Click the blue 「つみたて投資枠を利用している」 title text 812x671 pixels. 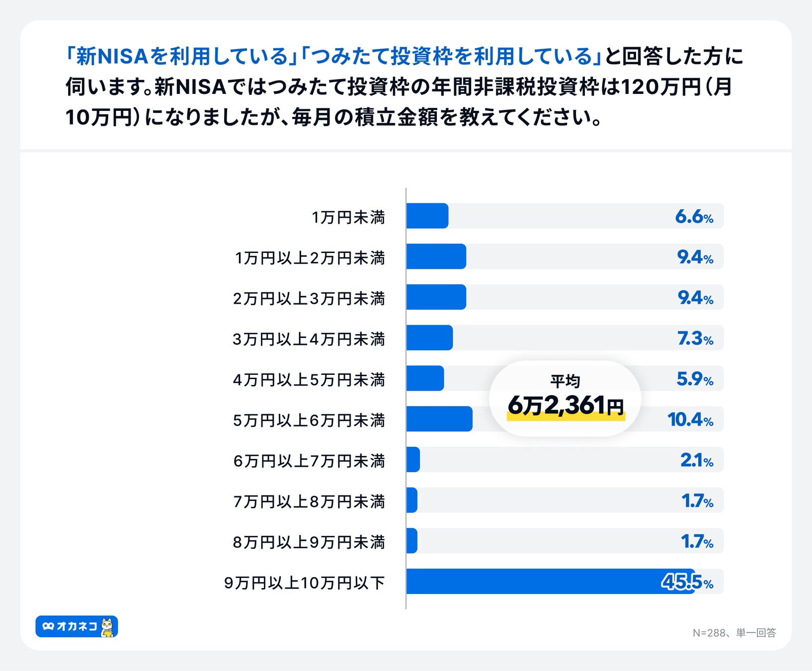pyautogui.click(x=451, y=56)
